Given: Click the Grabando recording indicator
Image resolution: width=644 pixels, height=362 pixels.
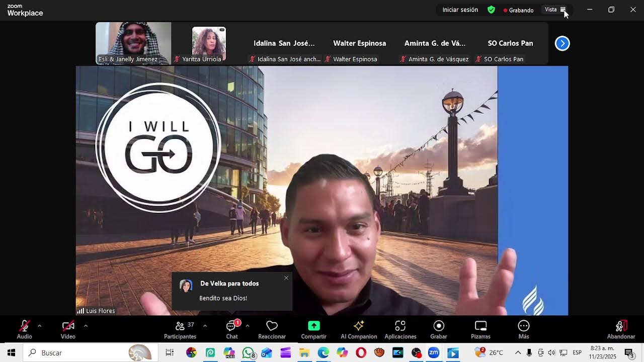Looking at the screenshot, I should 518,10.
